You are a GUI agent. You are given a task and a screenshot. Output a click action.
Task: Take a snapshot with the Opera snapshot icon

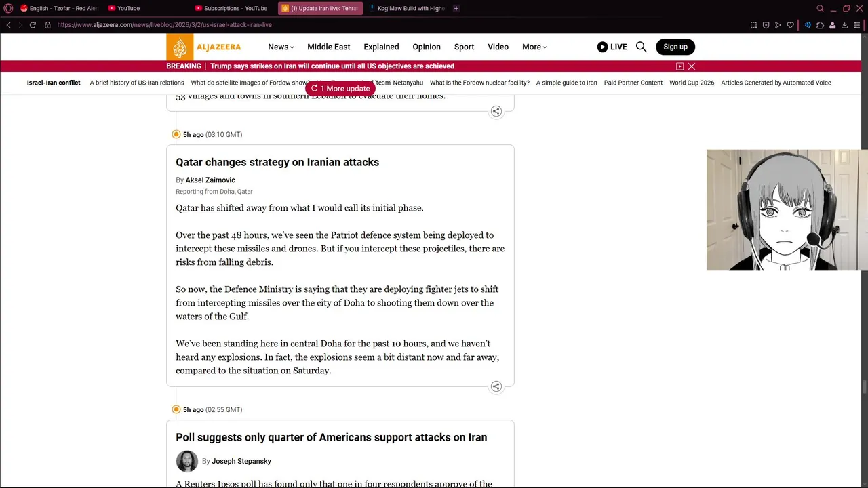coord(753,25)
